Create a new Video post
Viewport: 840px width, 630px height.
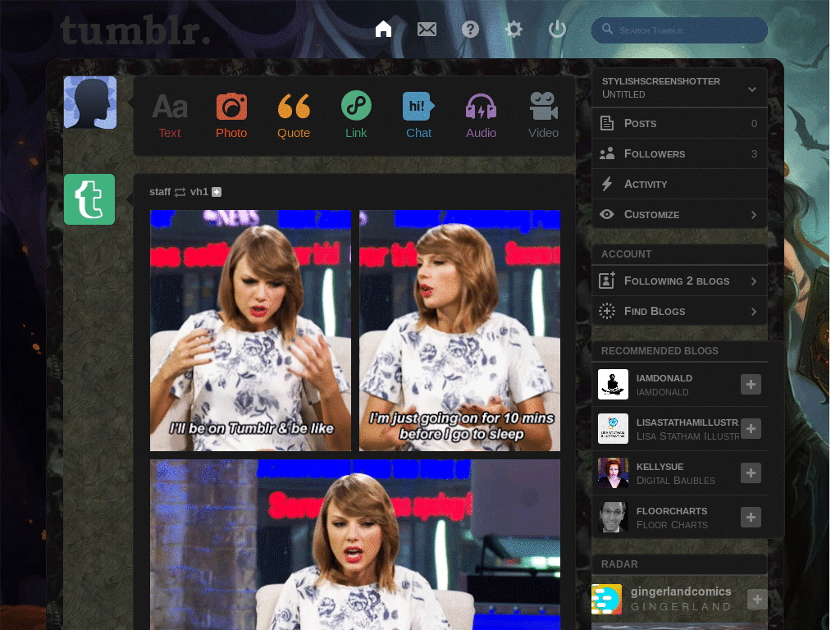tap(543, 116)
